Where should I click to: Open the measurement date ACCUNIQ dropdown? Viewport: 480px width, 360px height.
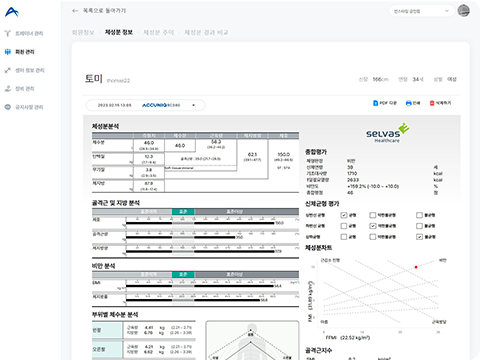(145, 105)
